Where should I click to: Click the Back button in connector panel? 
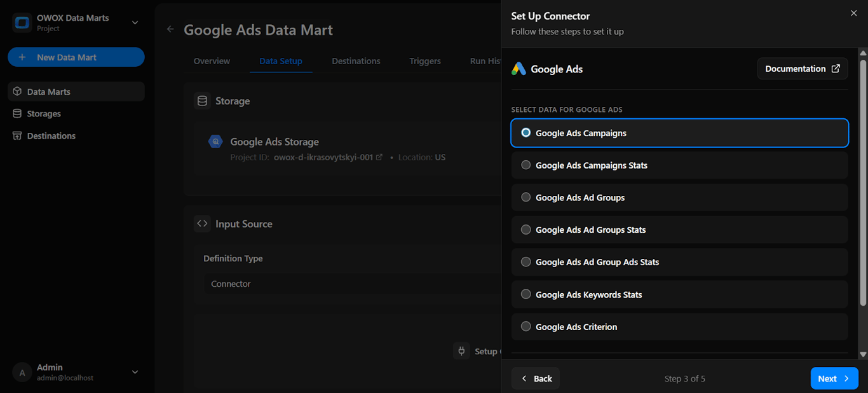point(536,378)
